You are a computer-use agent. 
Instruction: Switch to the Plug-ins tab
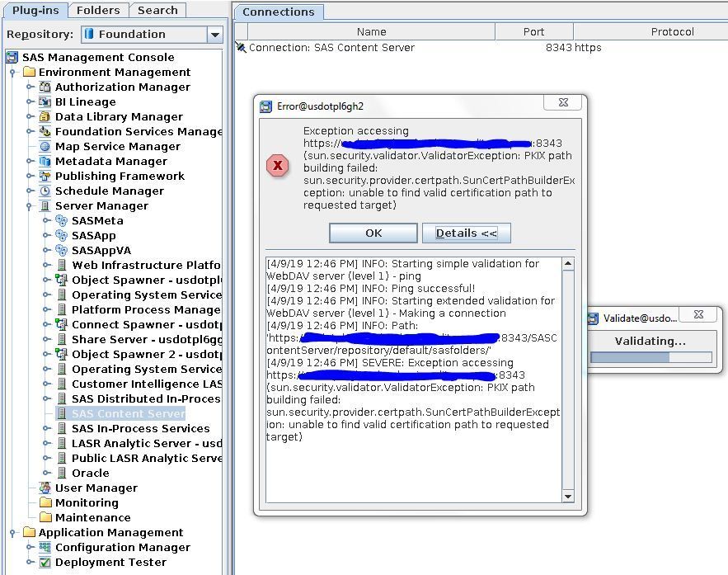(x=35, y=10)
